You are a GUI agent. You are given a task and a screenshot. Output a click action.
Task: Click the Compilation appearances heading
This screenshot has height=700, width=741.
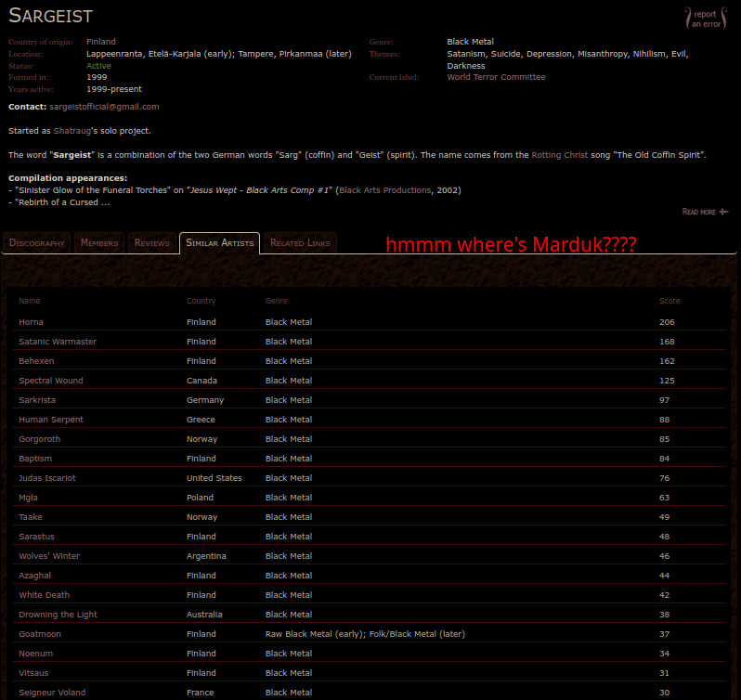68,178
